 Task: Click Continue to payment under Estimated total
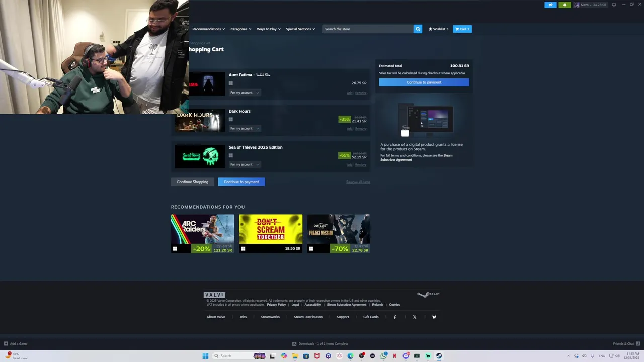click(424, 82)
